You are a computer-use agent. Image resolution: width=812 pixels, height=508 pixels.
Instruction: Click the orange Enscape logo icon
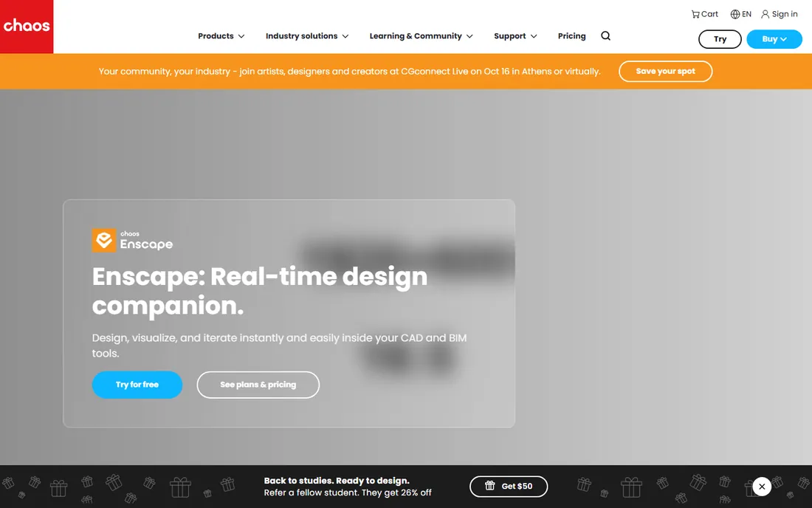click(103, 240)
